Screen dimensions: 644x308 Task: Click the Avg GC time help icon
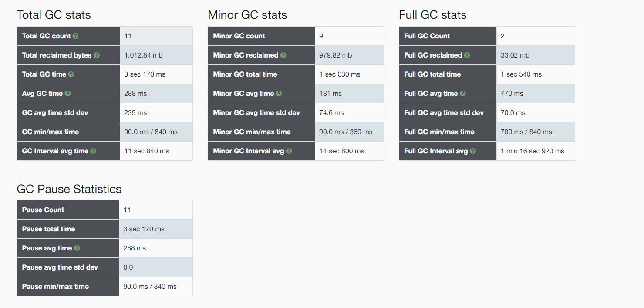click(x=68, y=94)
